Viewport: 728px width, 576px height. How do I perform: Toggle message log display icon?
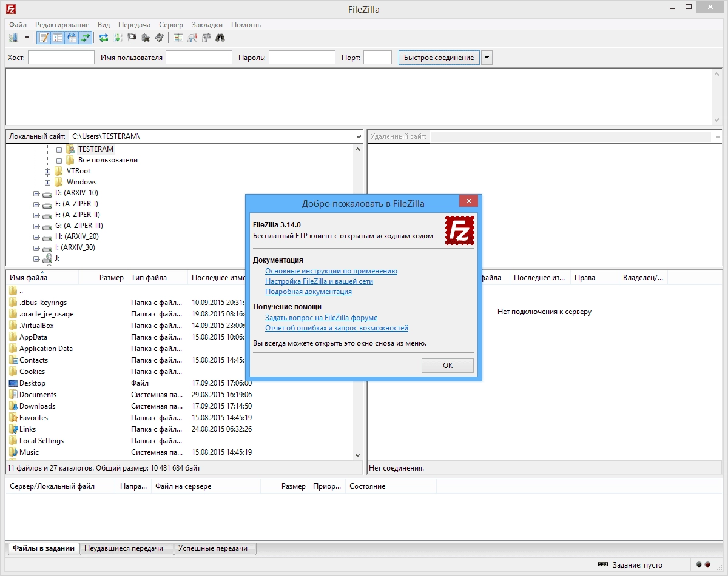coord(44,38)
